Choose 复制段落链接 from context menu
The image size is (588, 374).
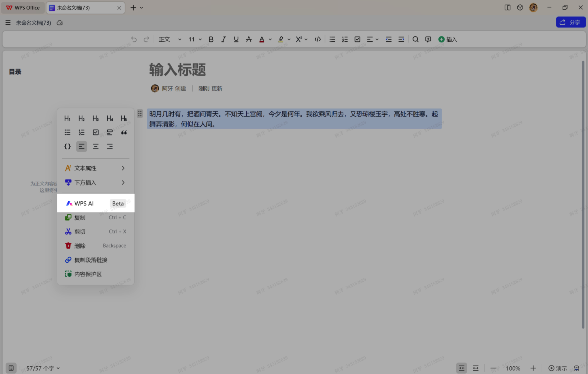91,260
